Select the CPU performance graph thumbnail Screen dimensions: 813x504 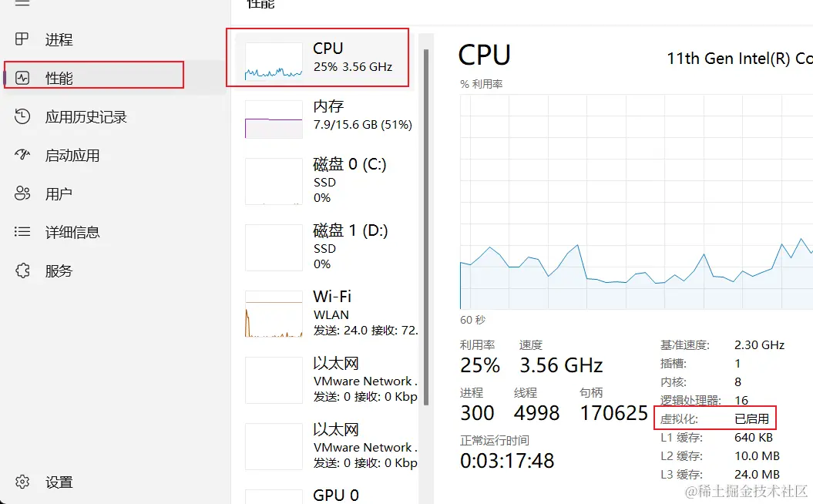tap(274, 62)
